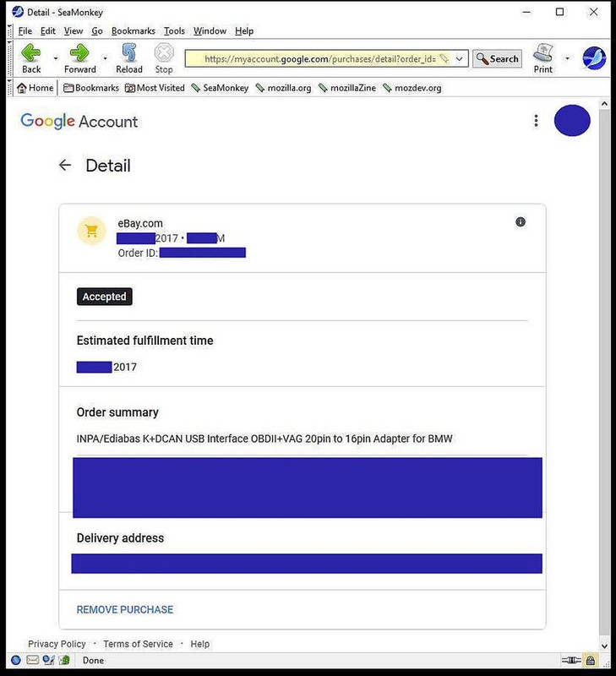Click the vertical scrollbar thumb
This screenshot has height=676, width=616.
(604, 373)
